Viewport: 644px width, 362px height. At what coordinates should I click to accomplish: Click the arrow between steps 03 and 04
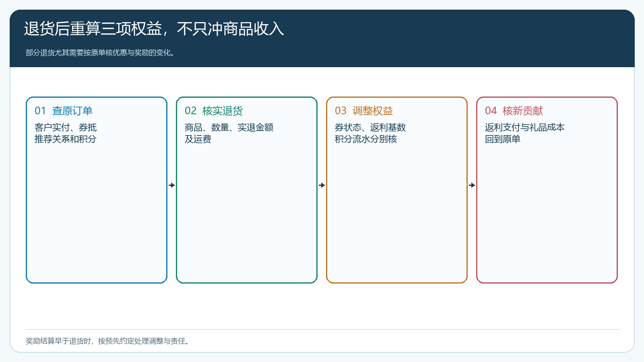[472, 185]
